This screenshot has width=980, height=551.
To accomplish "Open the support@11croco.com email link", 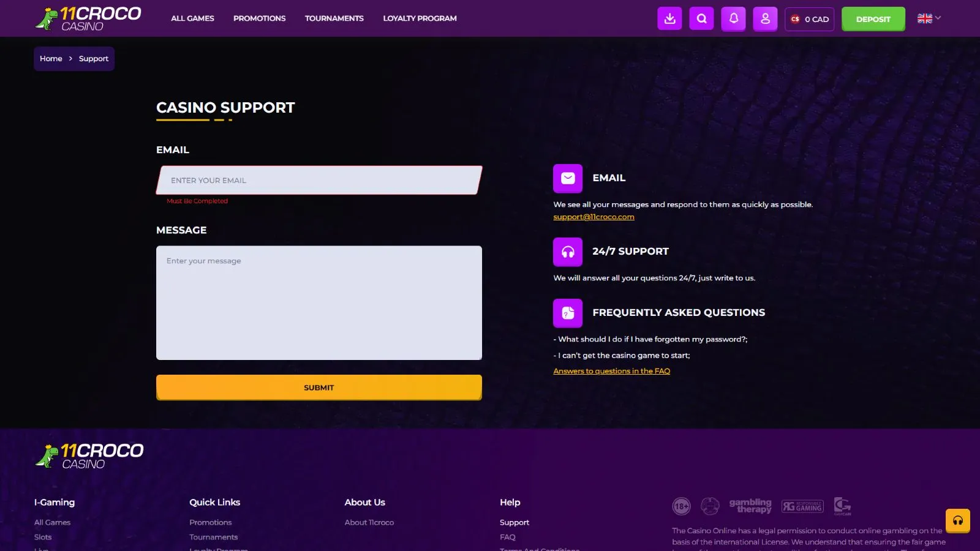I will point(594,217).
